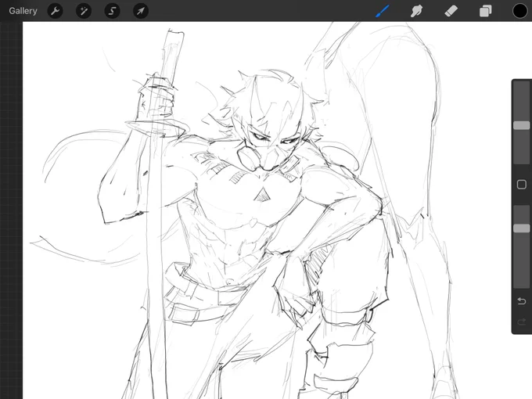Redo the last undone action
This screenshot has width=532, height=399.
522,322
